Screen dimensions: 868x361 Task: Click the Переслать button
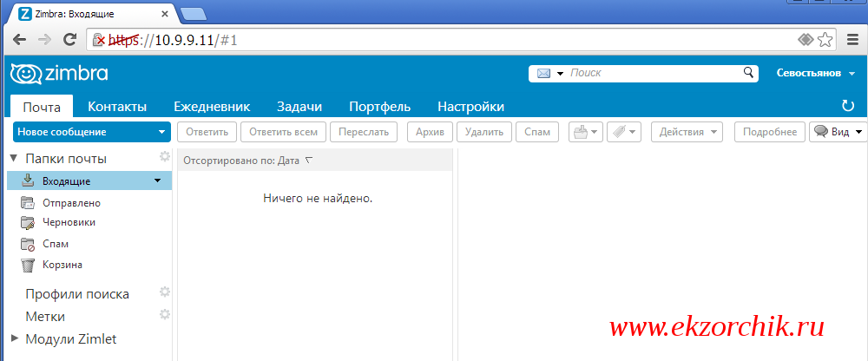click(364, 132)
